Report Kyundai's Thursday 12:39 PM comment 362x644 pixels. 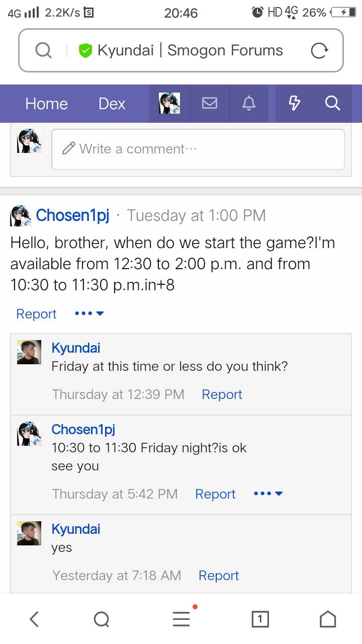pos(222,394)
